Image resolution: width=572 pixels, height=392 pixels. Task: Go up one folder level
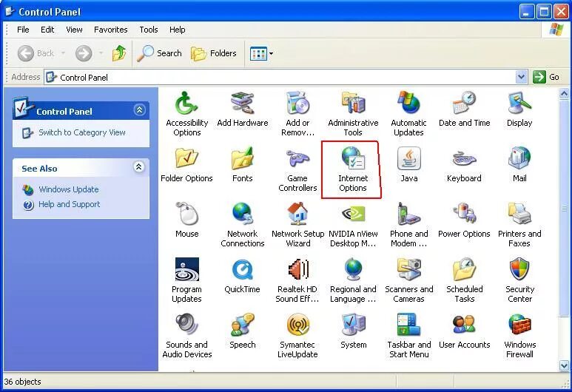tap(119, 53)
